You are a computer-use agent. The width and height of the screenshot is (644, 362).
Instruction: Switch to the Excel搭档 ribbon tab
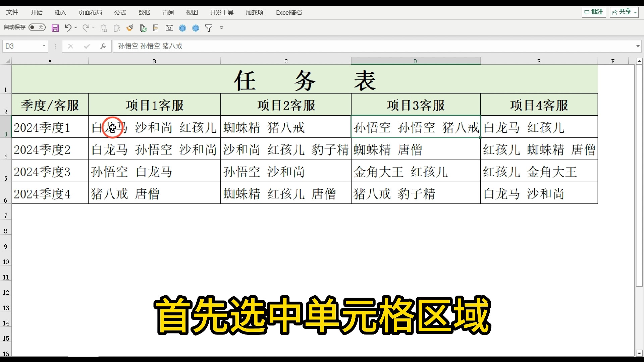pos(289,12)
